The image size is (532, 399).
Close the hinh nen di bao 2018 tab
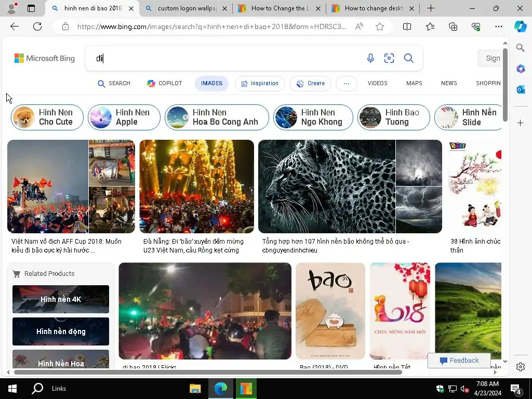(x=131, y=8)
